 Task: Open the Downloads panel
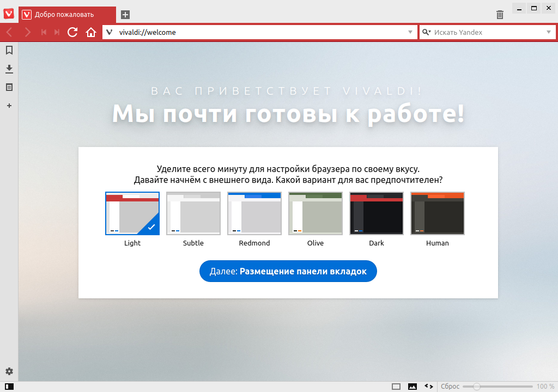[9, 69]
